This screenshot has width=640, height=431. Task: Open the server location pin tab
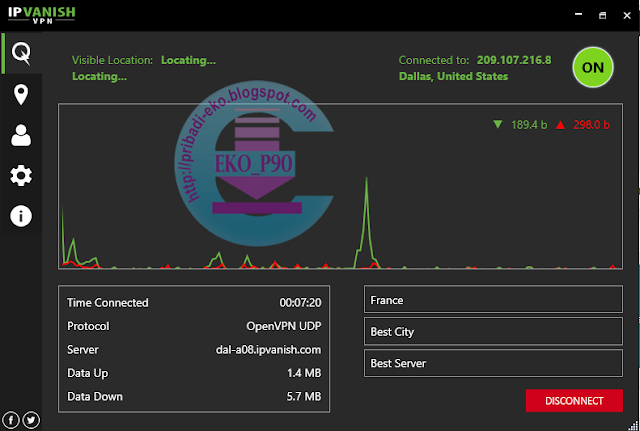21,95
